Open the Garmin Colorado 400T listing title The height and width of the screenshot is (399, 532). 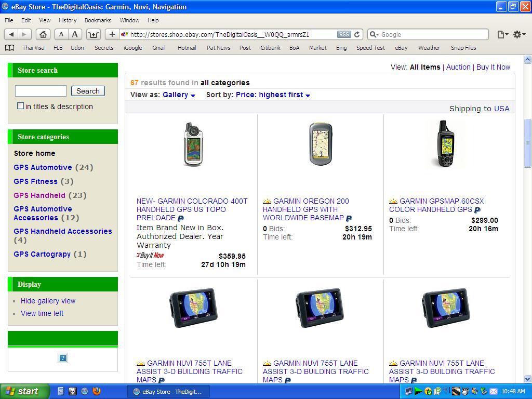192,209
